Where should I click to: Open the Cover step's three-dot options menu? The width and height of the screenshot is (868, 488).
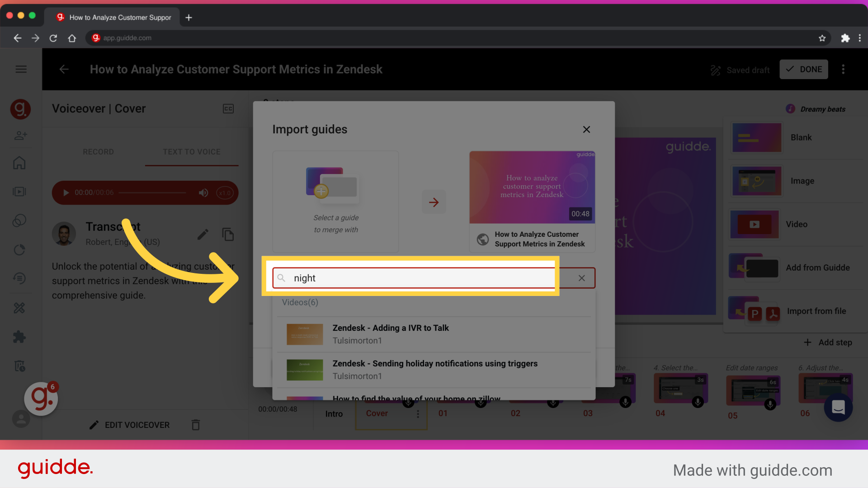418,414
